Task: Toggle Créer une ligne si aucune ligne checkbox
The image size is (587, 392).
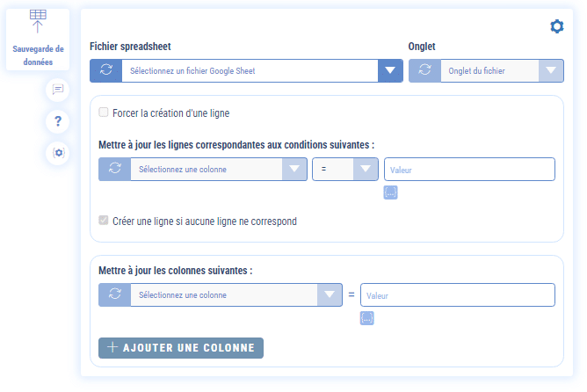Action: (105, 221)
